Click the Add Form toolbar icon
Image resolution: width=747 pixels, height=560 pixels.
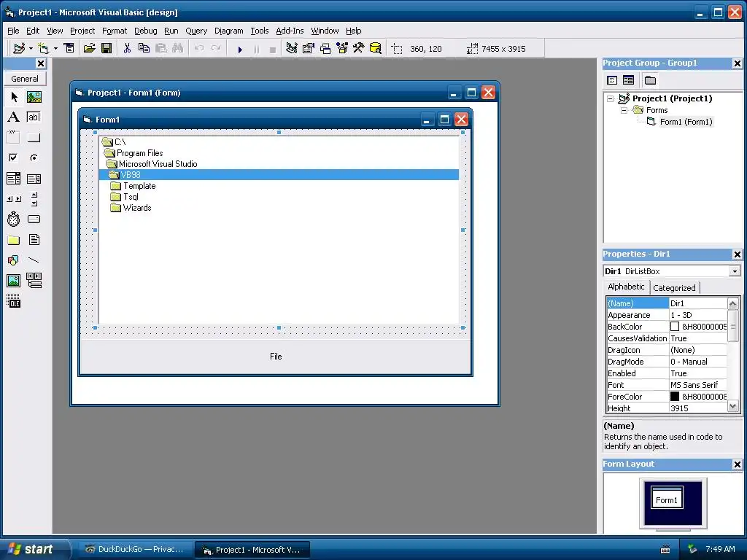(x=43, y=49)
